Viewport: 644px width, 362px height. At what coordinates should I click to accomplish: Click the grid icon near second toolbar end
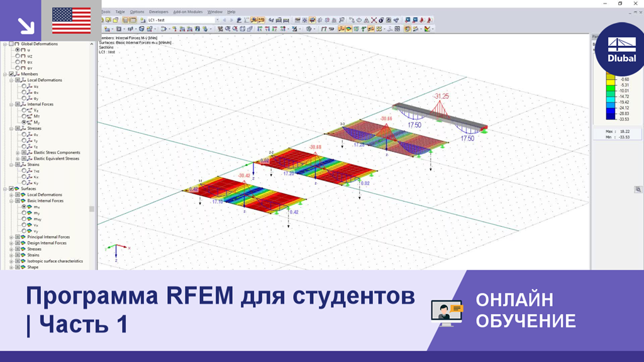click(x=397, y=29)
